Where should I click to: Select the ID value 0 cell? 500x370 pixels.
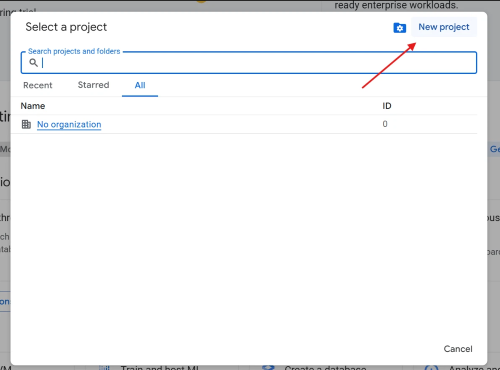click(385, 124)
